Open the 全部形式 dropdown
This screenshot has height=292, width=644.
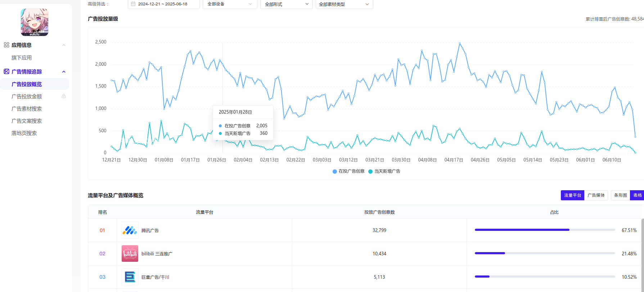(286, 4)
